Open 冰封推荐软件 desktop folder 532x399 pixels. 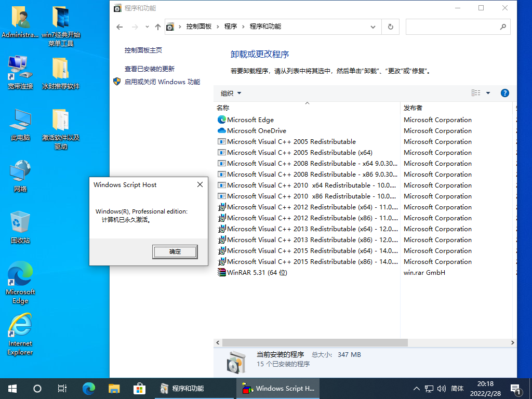pos(61,73)
